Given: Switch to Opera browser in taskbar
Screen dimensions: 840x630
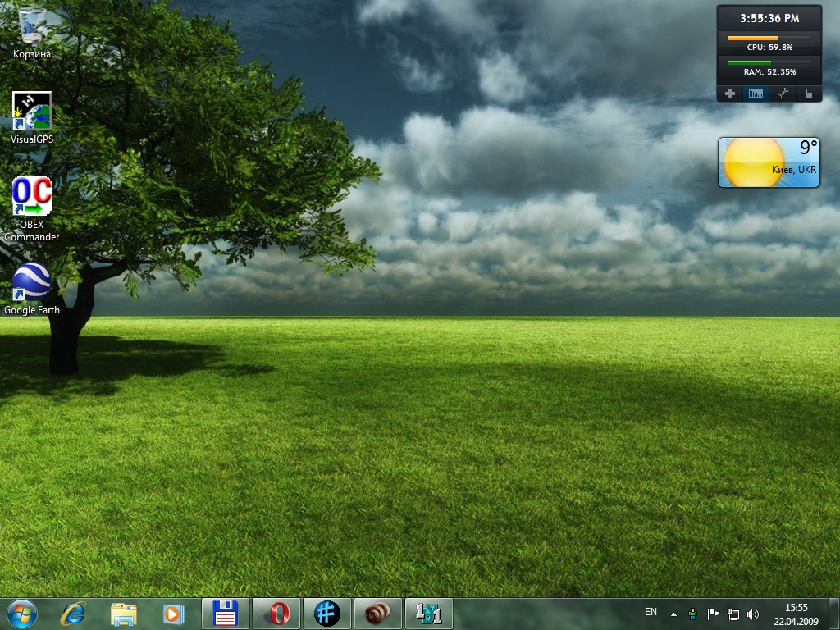Looking at the screenshot, I should 276,613.
